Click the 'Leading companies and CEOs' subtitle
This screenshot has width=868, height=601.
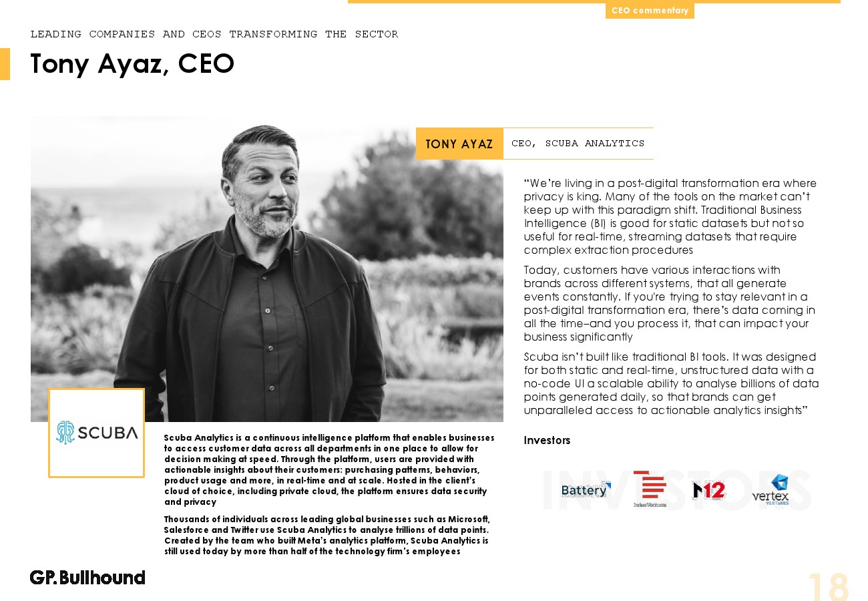[214, 34]
